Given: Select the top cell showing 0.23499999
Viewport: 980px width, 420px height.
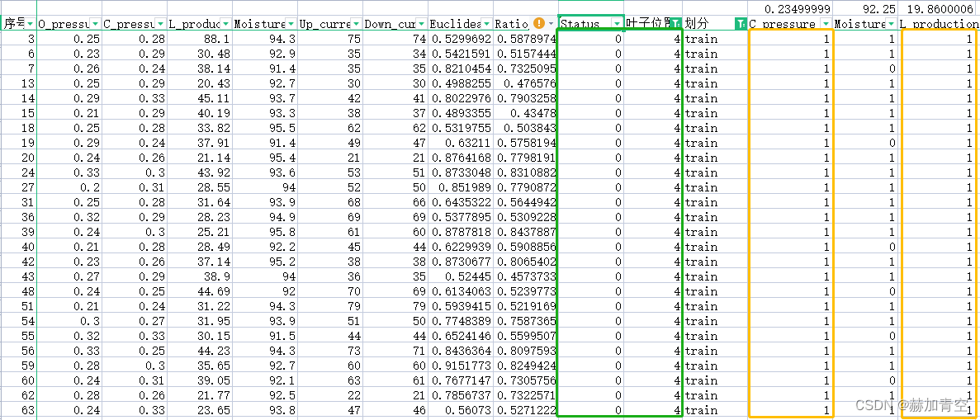Looking at the screenshot, I should [792, 9].
